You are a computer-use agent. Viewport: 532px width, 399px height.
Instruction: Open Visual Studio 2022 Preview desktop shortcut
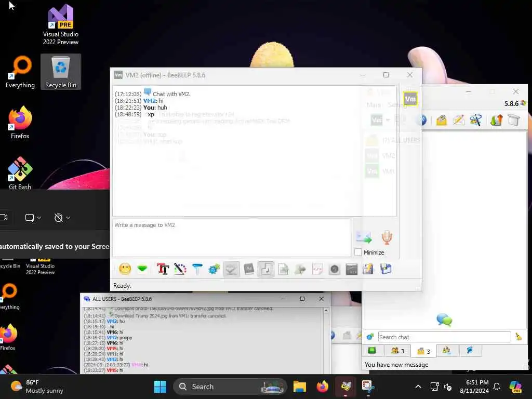click(60, 24)
